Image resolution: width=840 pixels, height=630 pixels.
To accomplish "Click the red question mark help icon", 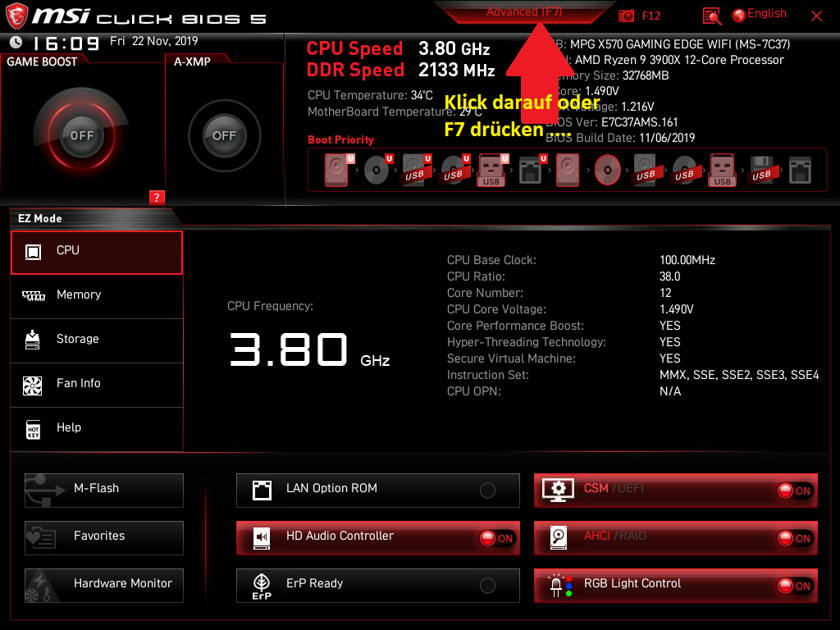I will (157, 197).
